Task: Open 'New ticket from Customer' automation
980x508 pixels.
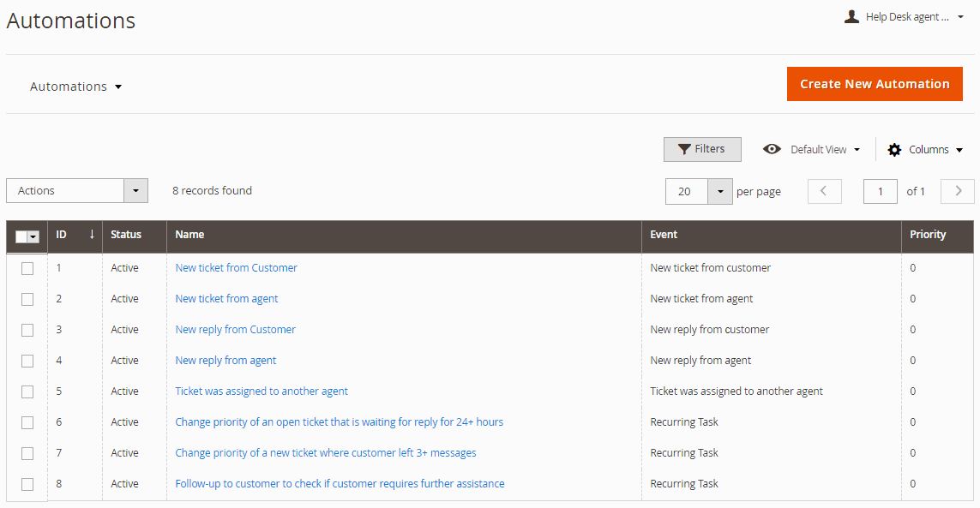Action: (236, 268)
